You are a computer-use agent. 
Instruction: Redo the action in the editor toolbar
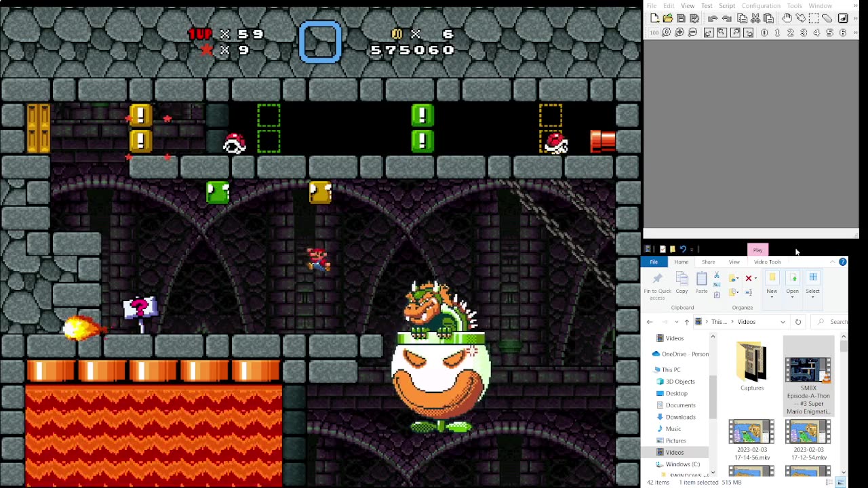click(727, 18)
